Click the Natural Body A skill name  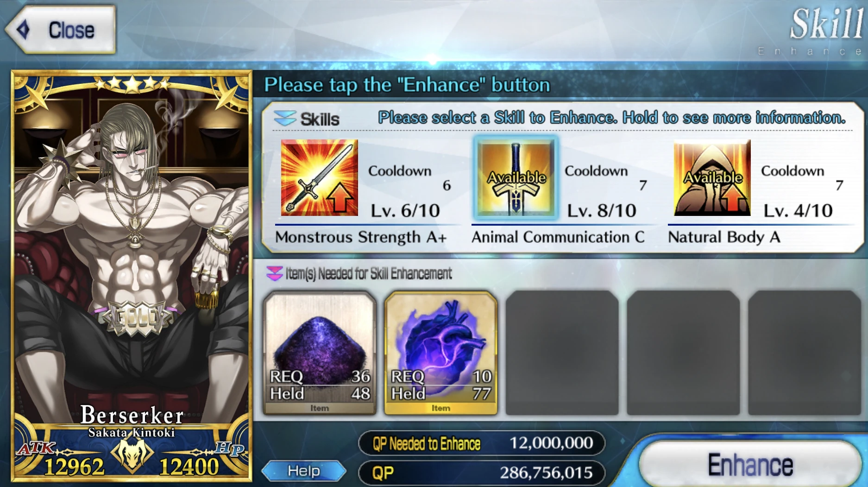[724, 237]
